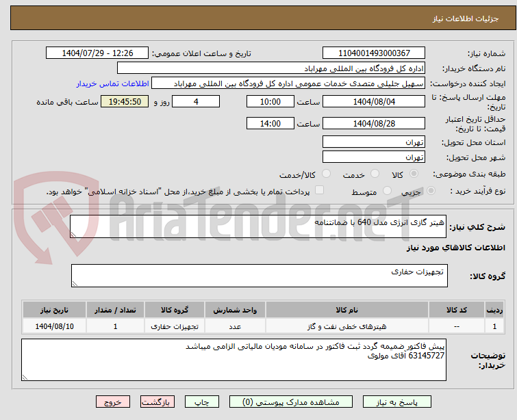This screenshot has width=517, height=420.
Task: Select the کالا radio button
Action: pos(414,174)
